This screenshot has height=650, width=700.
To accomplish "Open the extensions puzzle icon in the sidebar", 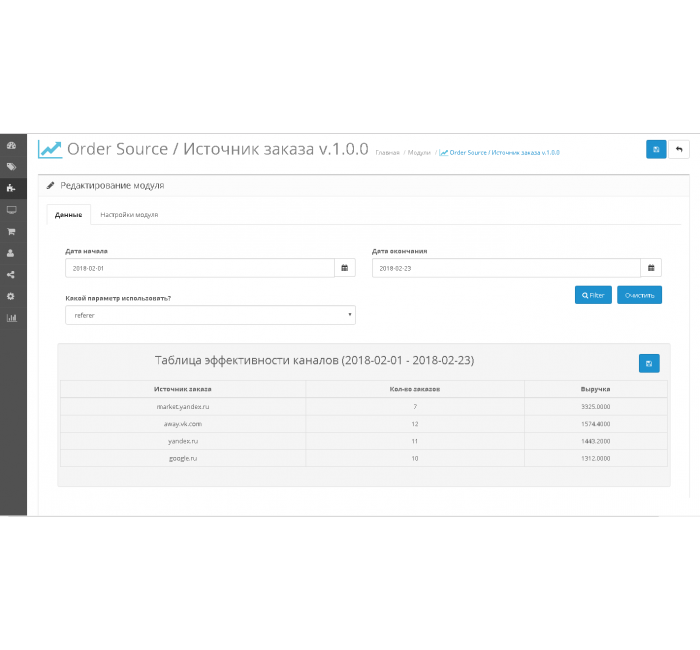I will click(12, 188).
